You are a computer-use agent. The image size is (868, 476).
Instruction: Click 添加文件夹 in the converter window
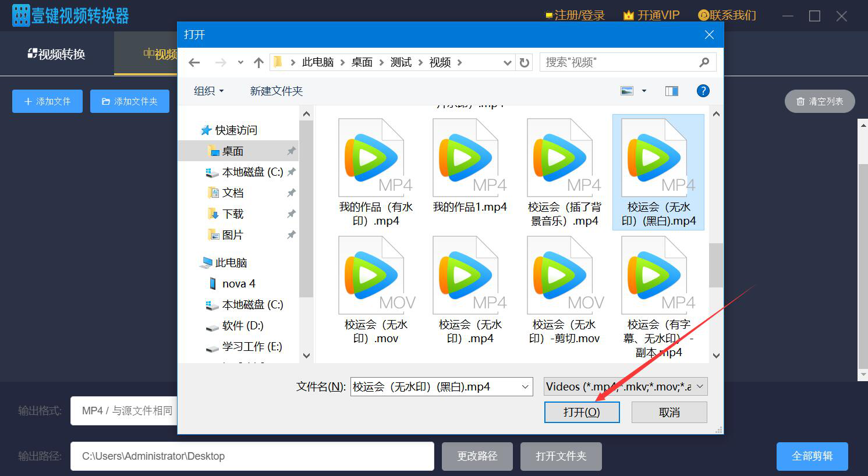click(130, 101)
